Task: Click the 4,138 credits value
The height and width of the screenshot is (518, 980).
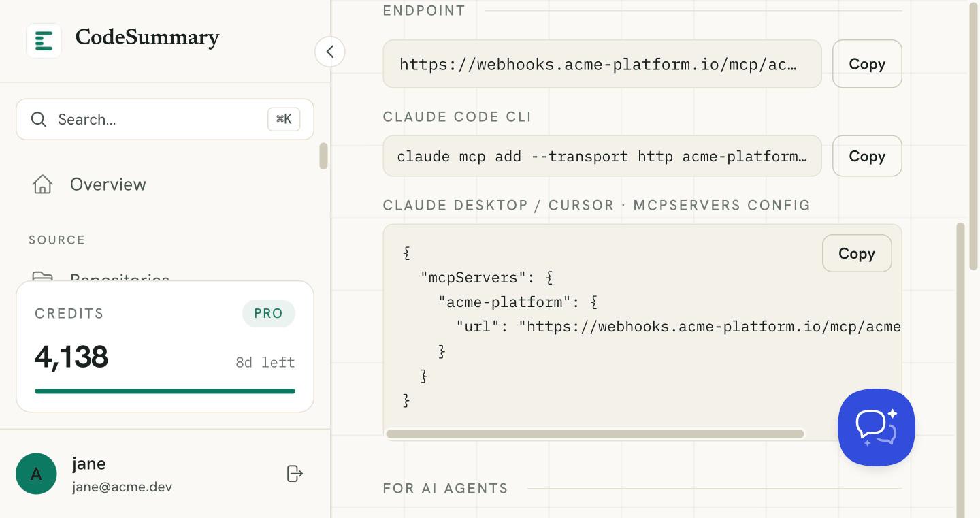Action: click(x=71, y=357)
